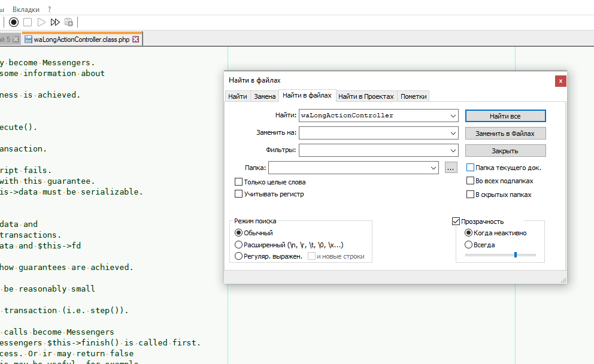Viewport: 594px width, 364px height.
Task: Close the waLongActionController.class.php tab
Action: click(x=135, y=40)
